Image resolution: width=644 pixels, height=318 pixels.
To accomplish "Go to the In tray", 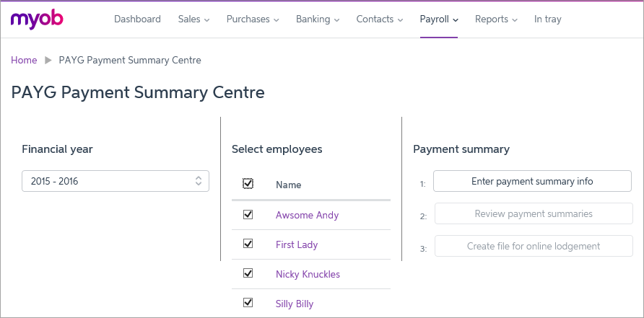I will pyautogui.click(x=547, y=19).
